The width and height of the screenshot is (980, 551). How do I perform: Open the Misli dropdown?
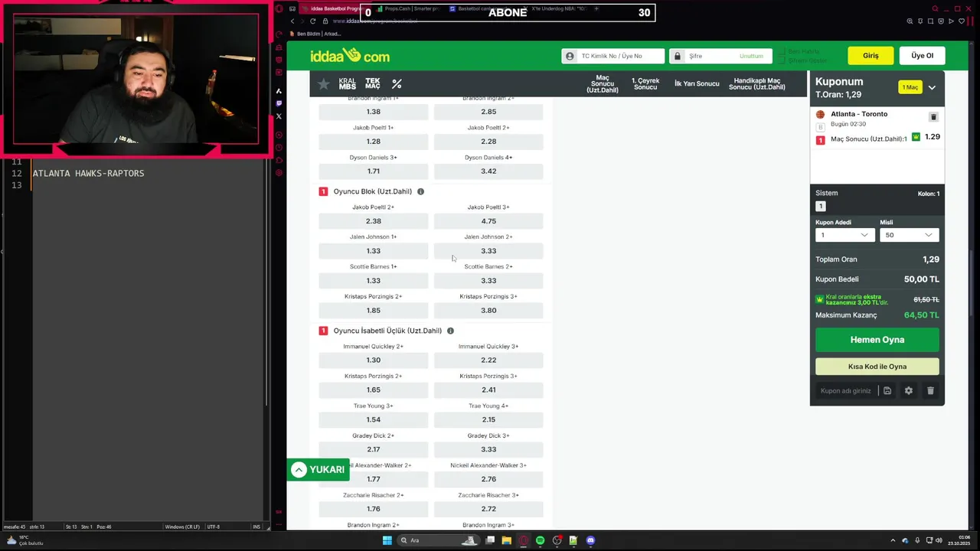pyautogui.click(x=910, y=235)
